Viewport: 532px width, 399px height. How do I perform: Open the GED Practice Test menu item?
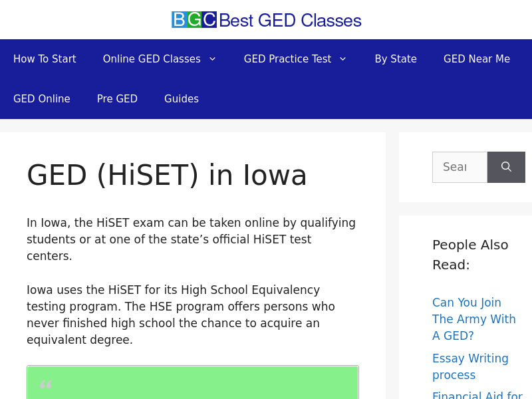(287, 59)
